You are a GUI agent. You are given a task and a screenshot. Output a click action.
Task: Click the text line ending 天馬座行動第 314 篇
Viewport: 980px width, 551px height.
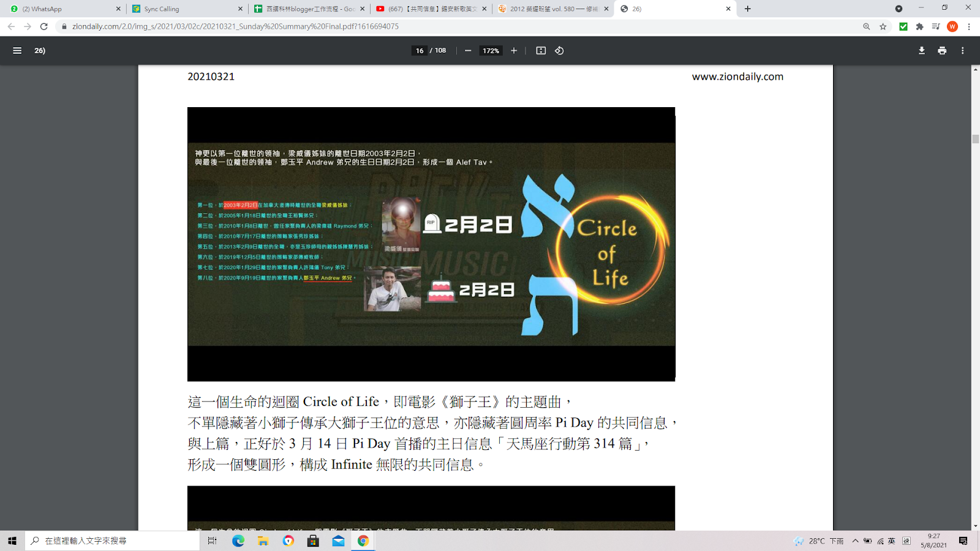click(419, 443)
